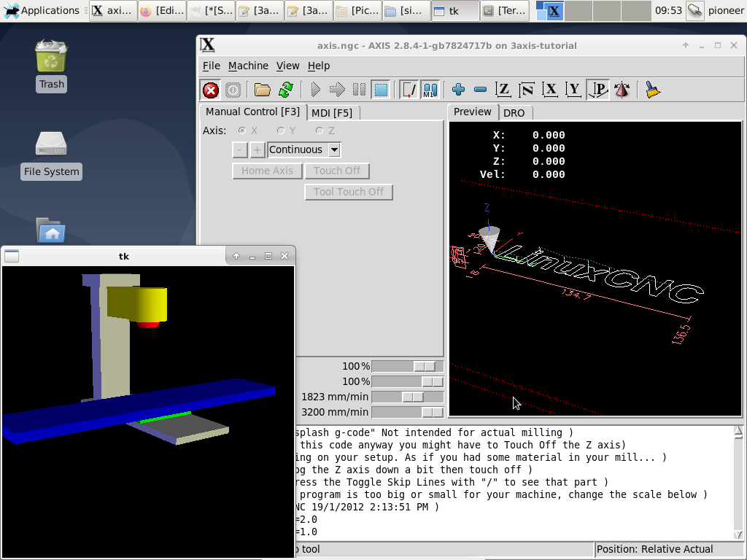Click the Home Axis button

[267, 171]
